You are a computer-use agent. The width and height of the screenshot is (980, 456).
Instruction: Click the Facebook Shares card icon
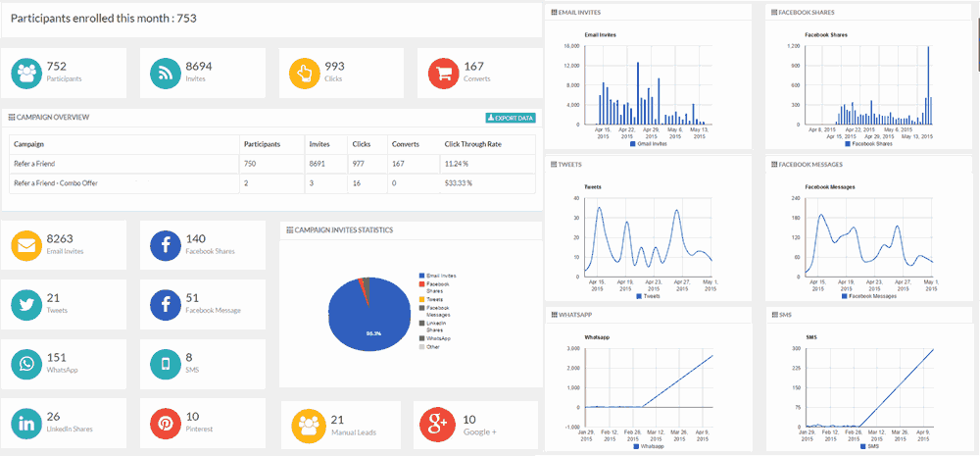pos(166,246)
